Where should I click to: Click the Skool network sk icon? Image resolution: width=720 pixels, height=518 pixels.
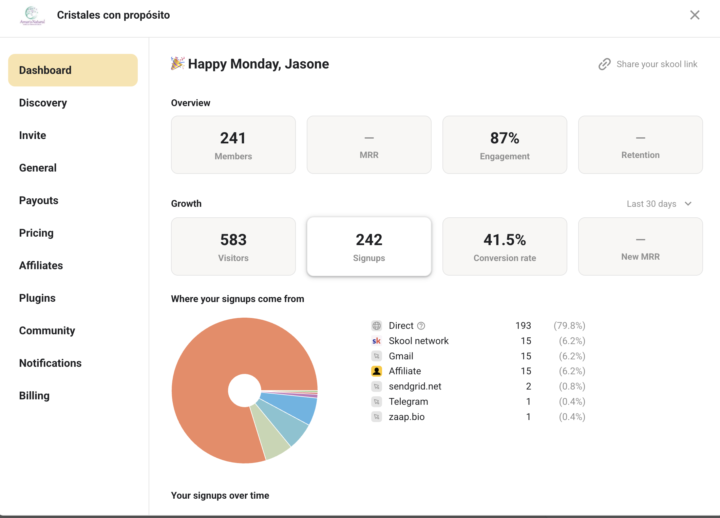click(377, 341)
